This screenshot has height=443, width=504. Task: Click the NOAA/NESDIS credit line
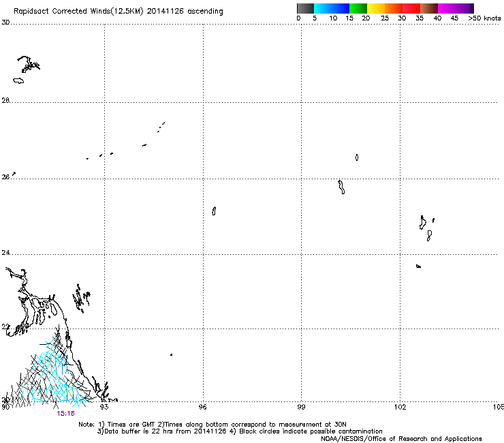point(401,439)
